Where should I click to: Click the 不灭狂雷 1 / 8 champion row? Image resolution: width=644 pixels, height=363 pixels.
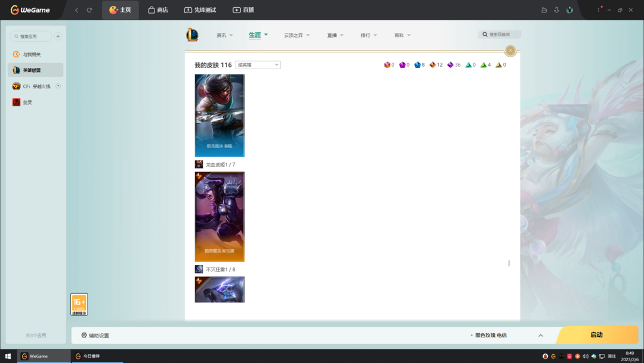[x=215, y=269]
